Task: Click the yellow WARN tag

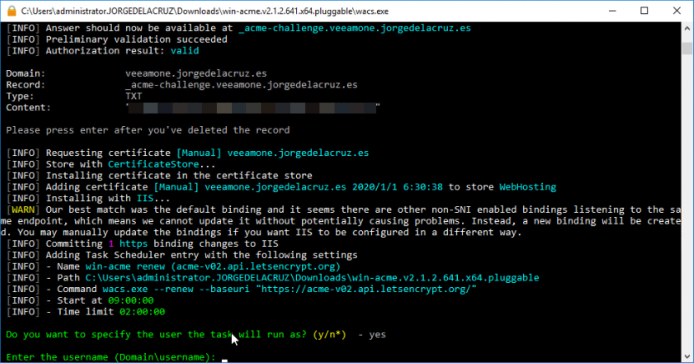Action: tap(23, 209)
